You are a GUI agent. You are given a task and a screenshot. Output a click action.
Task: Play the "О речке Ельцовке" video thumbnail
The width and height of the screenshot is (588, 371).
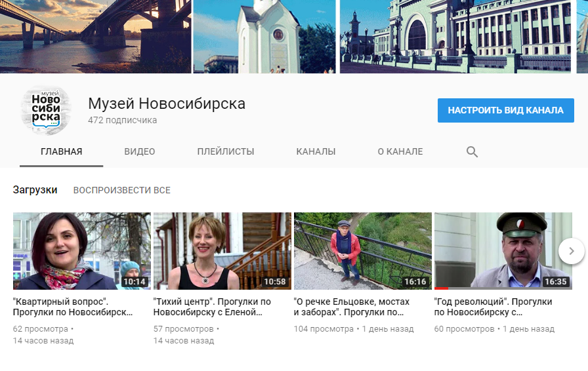coord(362,250)
